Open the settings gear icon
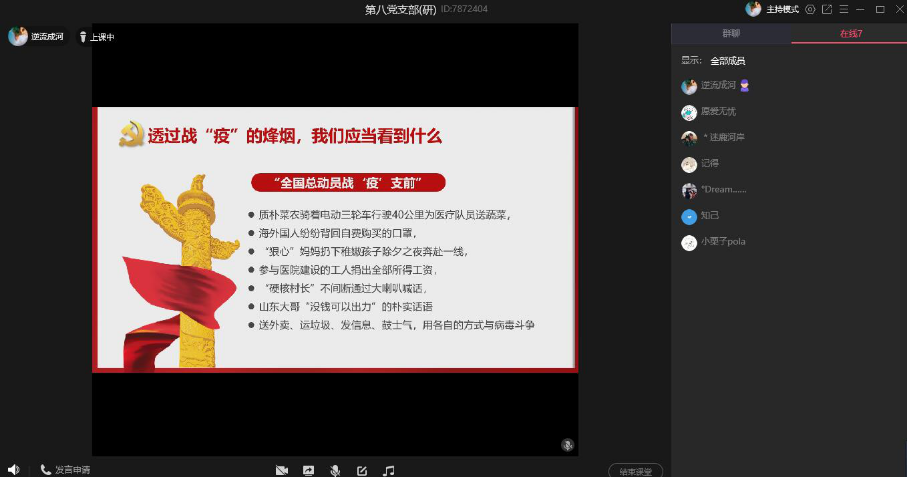 (810, 9)
